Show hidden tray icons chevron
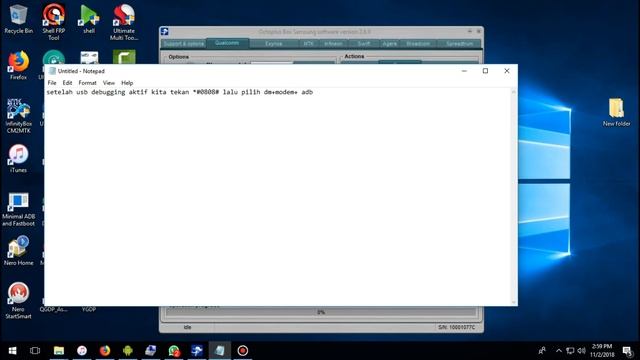 pyautogui.click(x=559, y=351)
